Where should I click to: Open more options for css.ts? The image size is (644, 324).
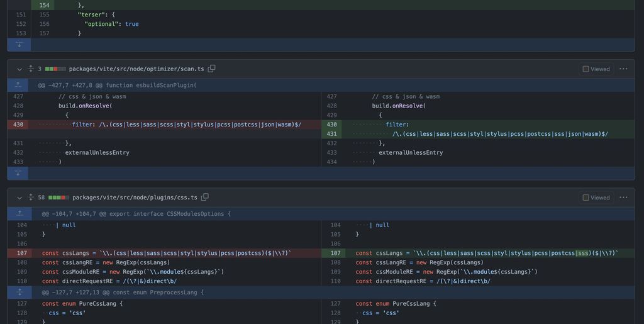(623, 198)
